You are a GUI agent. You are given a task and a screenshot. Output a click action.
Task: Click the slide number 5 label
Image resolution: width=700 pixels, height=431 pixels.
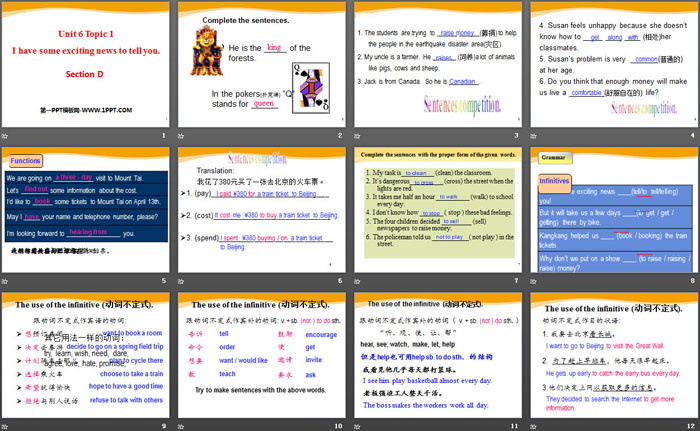163,280
